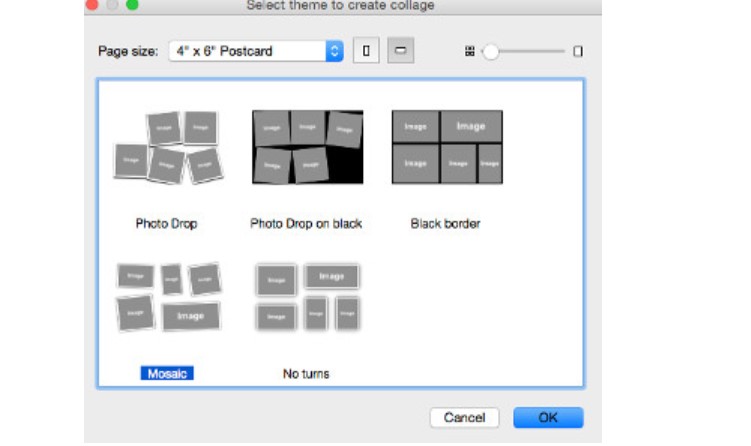
Task: Click the Photo Drop label
Action: 166,224
